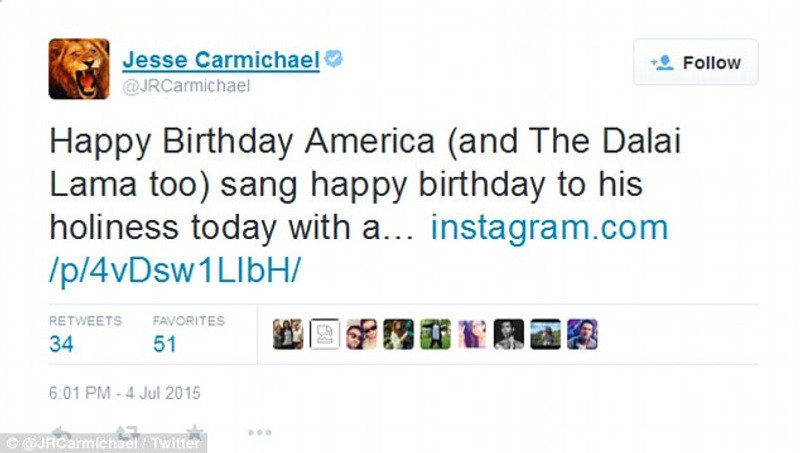Click the @JRCarmichael handle
800x453 pixels.
pos(186,86)
